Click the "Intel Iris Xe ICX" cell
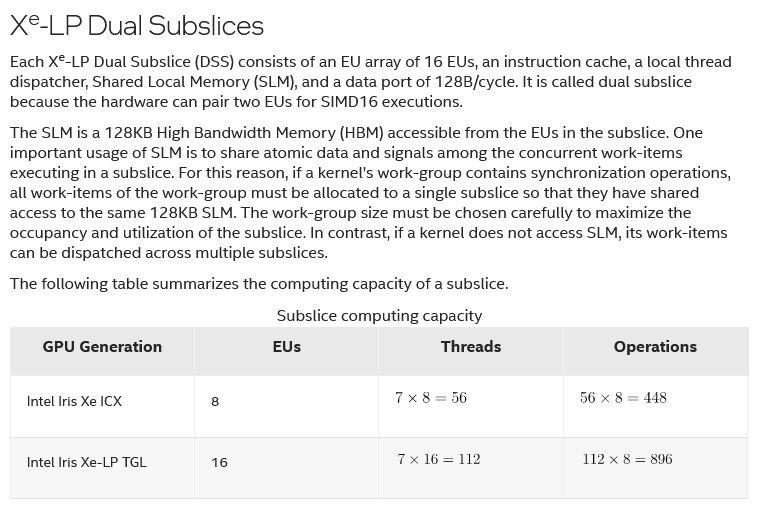758x507 pixels. coord(74,401)
